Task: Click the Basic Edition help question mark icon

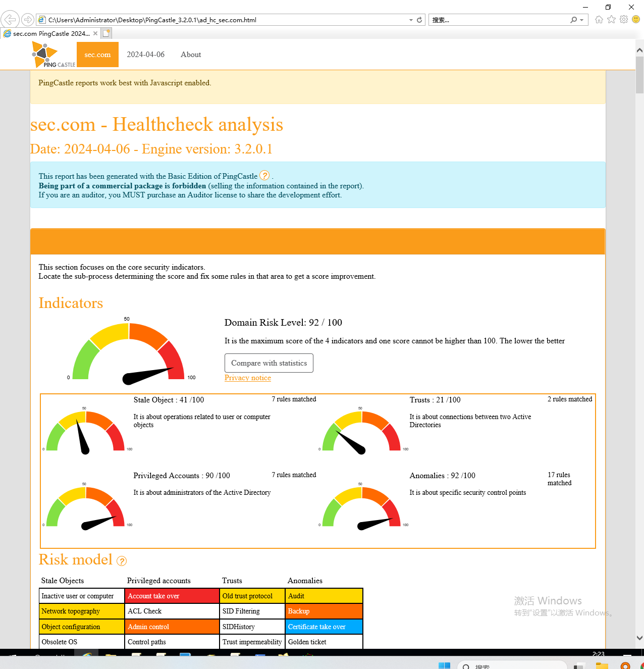Action: pyautogui.click(x=264, y=176)
